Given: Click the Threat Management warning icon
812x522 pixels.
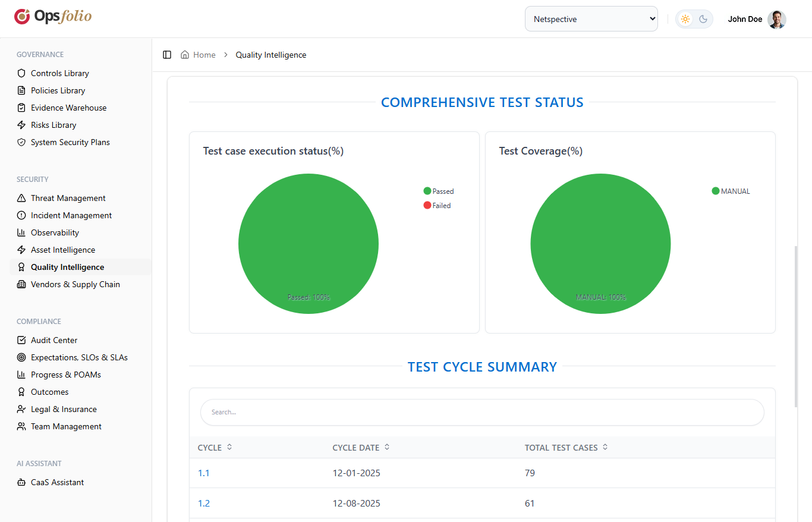Looking at the screenshot, I should point(21,197).
